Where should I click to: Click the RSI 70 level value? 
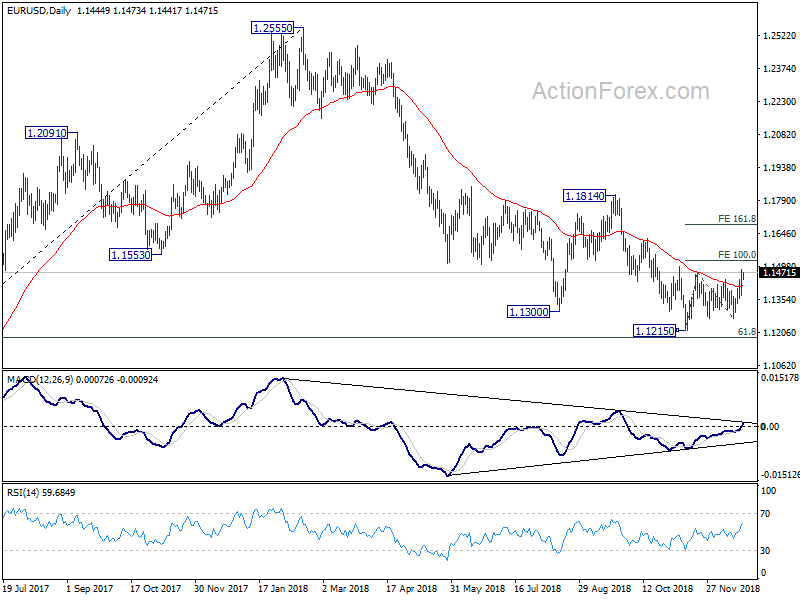(765, 514)
